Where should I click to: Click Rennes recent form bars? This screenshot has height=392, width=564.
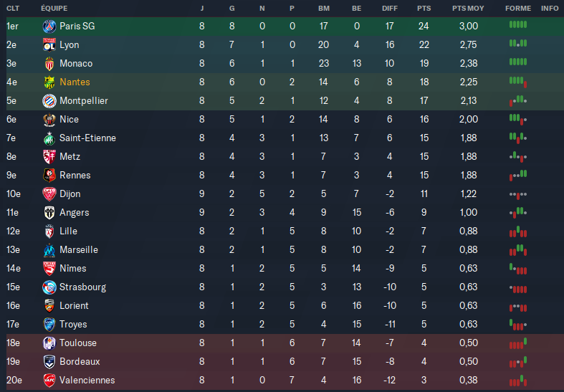518,175
